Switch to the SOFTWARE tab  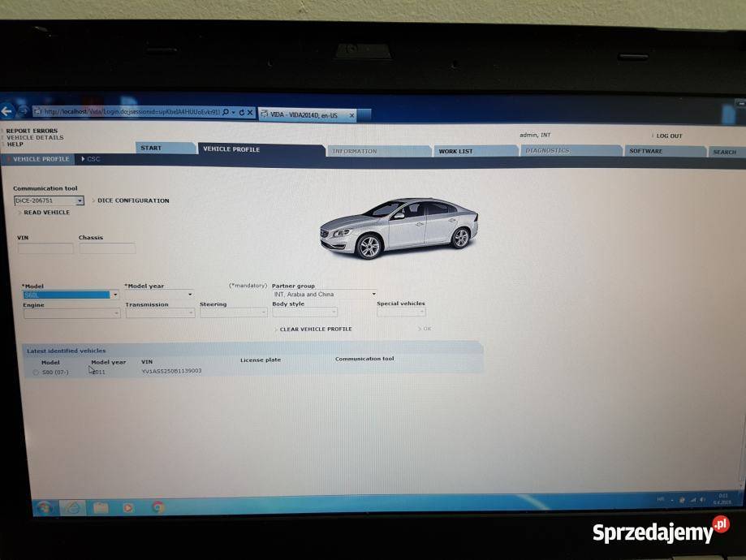(665, 151)
